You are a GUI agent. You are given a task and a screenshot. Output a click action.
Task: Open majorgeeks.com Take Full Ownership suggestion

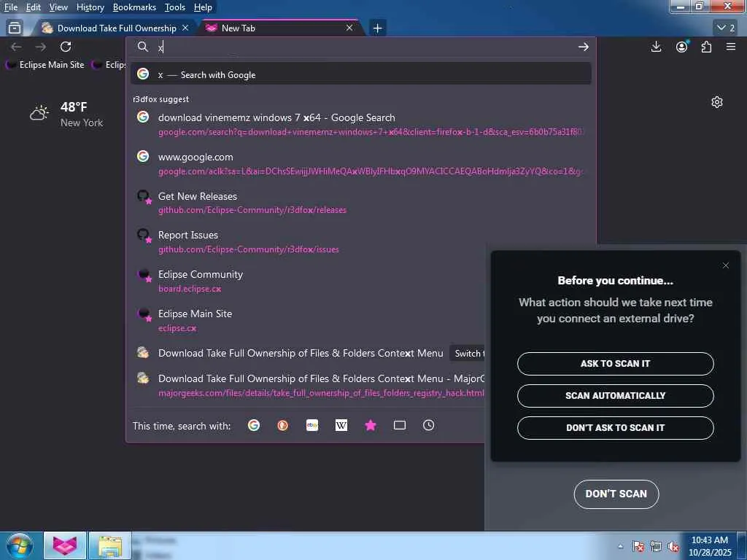(308, 385)
